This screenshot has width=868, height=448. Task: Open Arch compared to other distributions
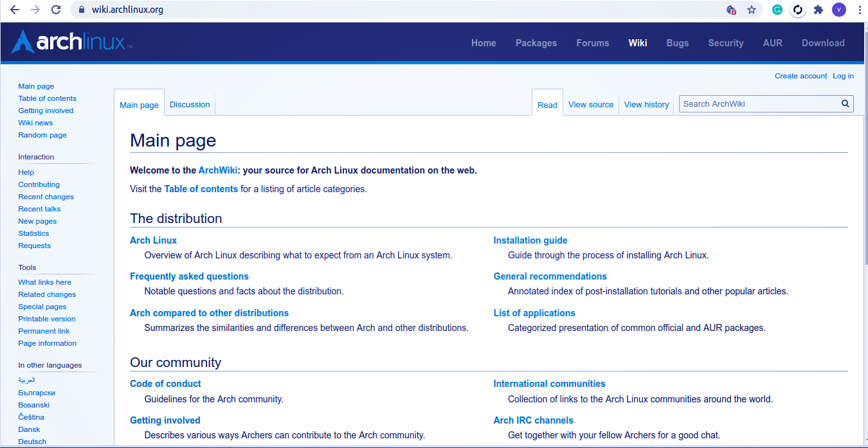pyautogui.click(x=209, y=313)
